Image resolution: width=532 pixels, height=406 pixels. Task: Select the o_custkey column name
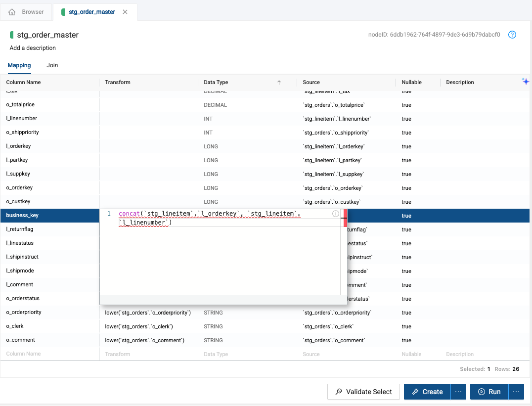click(18, 202)
